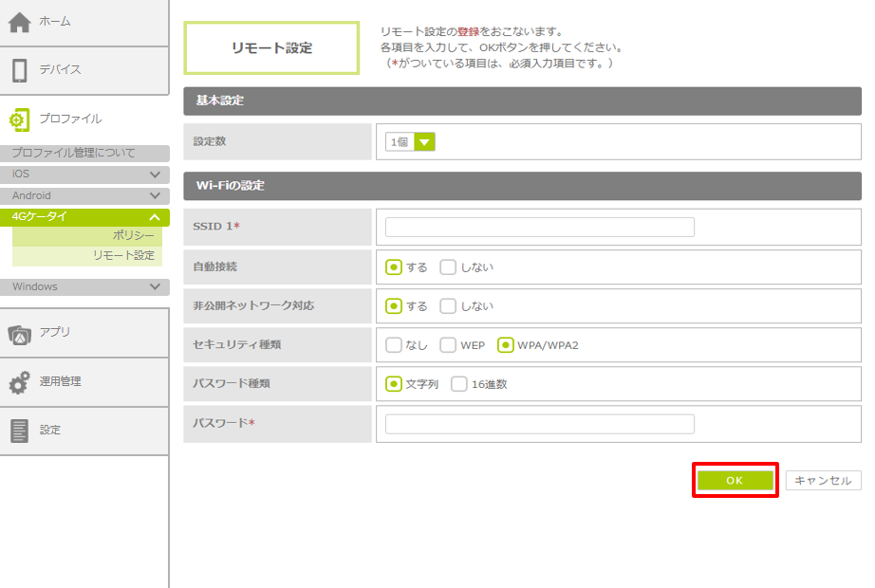Open the Settings document icon
Viewport: 875px width, 588px height.
pyautogui.click(x=20, y=431)
